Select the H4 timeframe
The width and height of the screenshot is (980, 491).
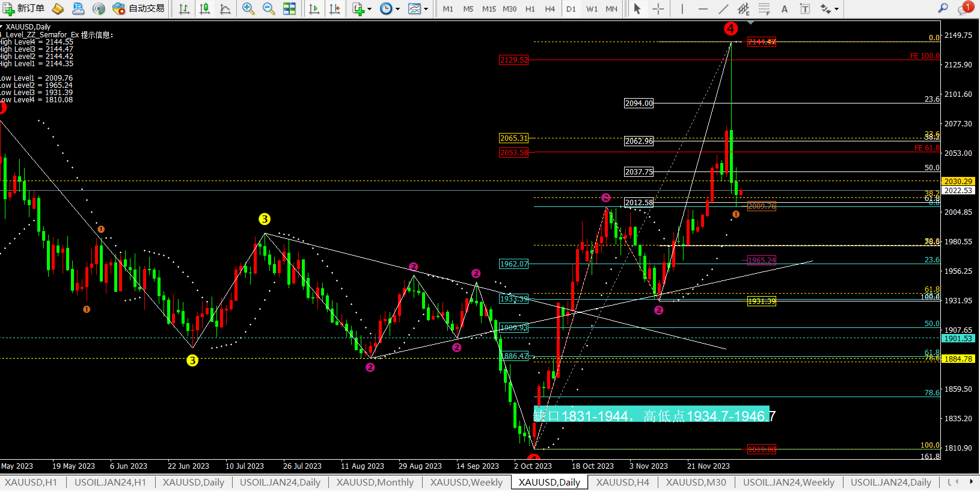point(550,9)
